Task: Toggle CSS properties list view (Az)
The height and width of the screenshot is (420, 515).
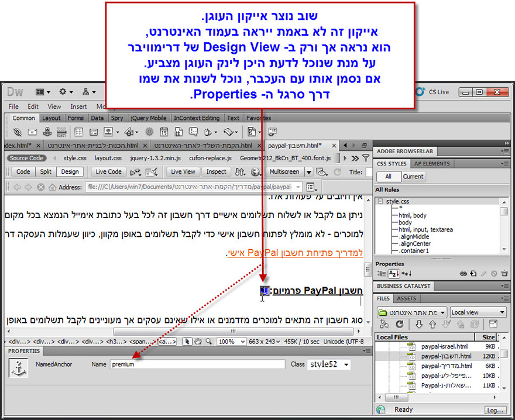Action: [x=393, y=274]
